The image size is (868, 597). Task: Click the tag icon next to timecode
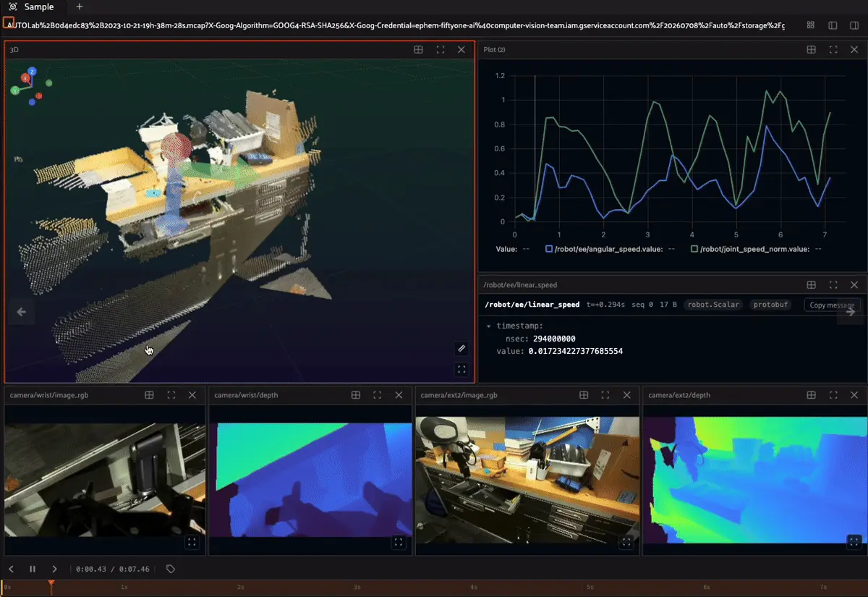(x=171, y=569)
